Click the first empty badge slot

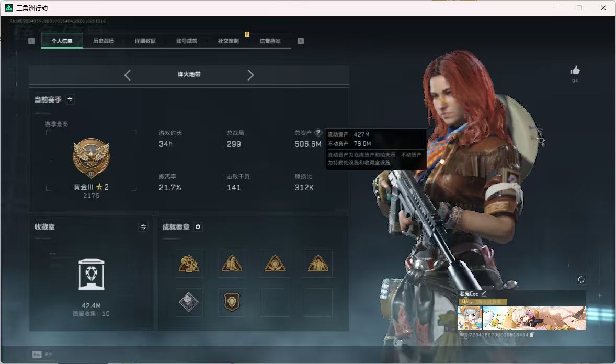click(x=275, y=302)
